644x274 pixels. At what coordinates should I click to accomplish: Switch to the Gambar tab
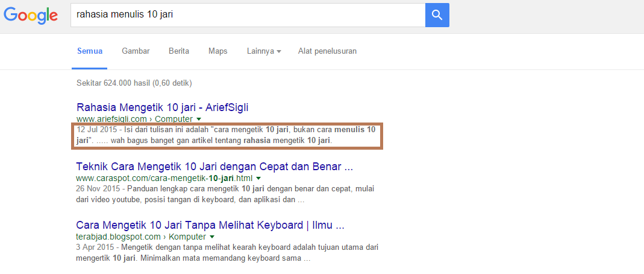(x=136, y=51)
